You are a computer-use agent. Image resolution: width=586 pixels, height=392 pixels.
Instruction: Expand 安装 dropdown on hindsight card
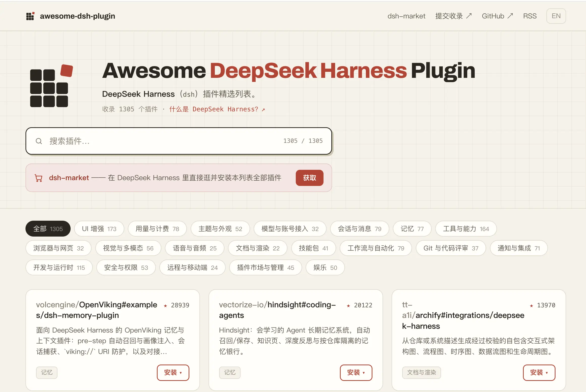tap(356, 373)
